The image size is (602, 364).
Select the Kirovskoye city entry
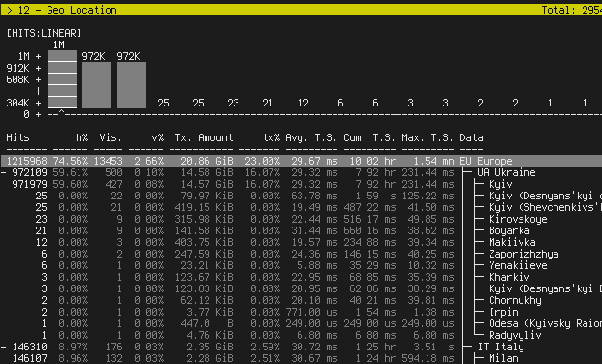point(518,219)
